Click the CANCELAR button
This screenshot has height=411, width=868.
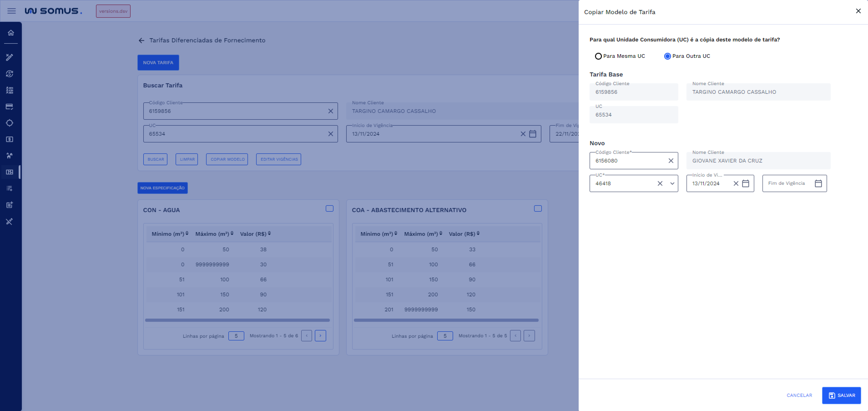pos(799,396)
